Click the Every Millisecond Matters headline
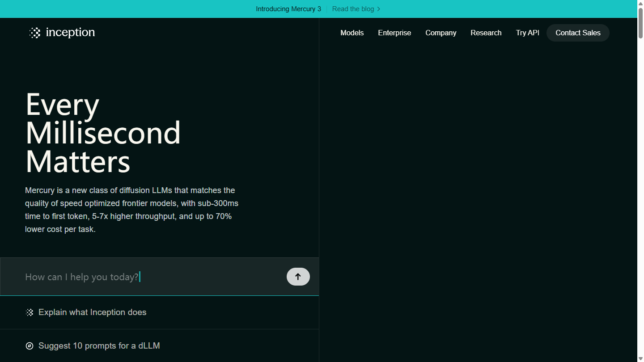Viewport: 644px width, 362px height. point(103,133)
